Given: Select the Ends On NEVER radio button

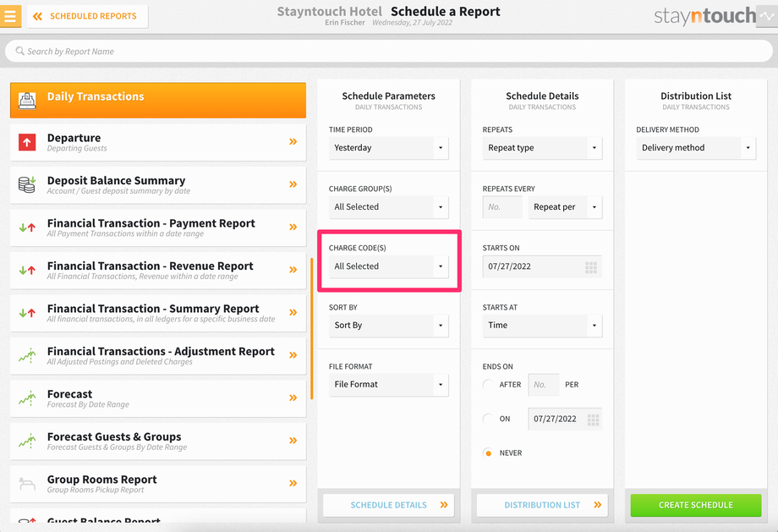Looking at the screenshot, I should pyautogui.click(x=488, y=453).
